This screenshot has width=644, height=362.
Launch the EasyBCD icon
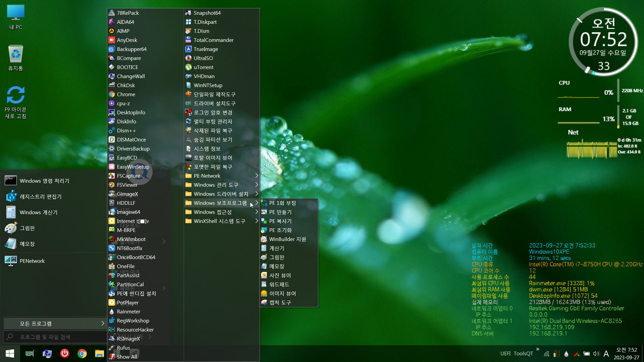click(x=112, y=158)
